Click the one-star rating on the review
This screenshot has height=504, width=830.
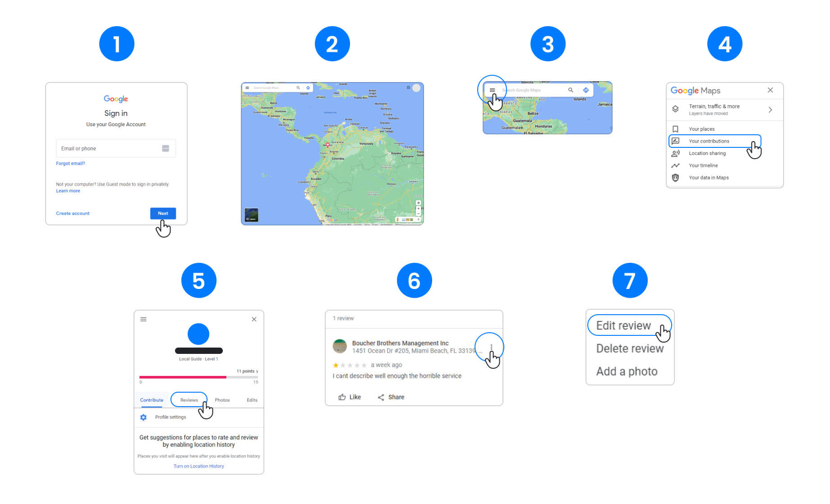[x=336, y=365]
